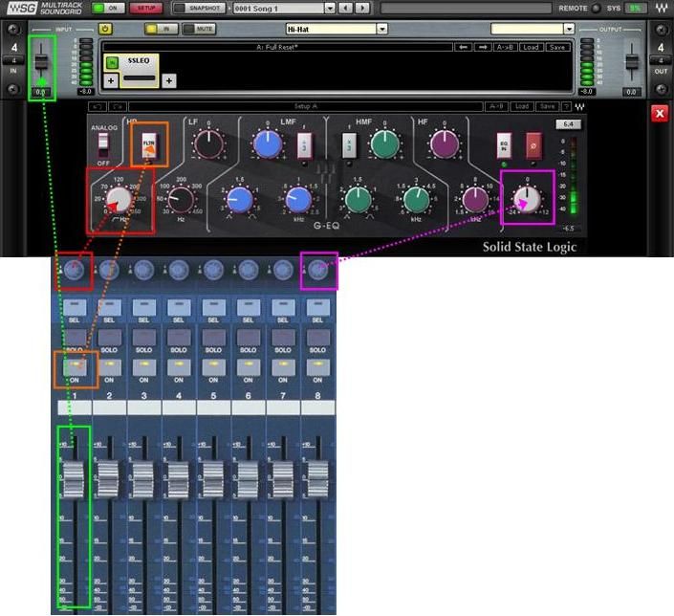This screenshot has height=616, width=674.
Task: Mute the channel with MUTE button
Action: 200,29
